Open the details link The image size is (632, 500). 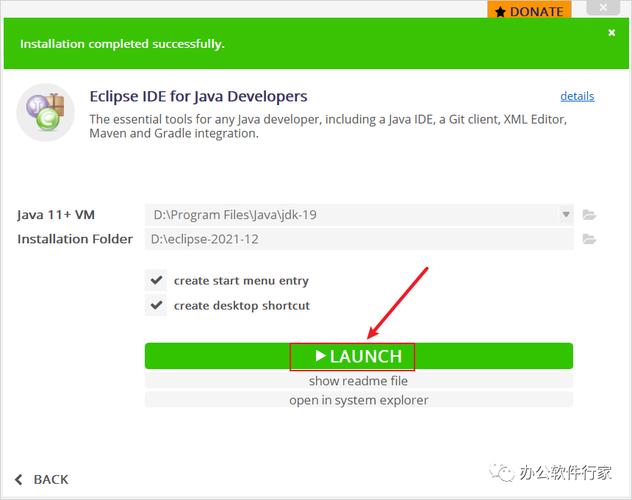[x=577, y=96]
